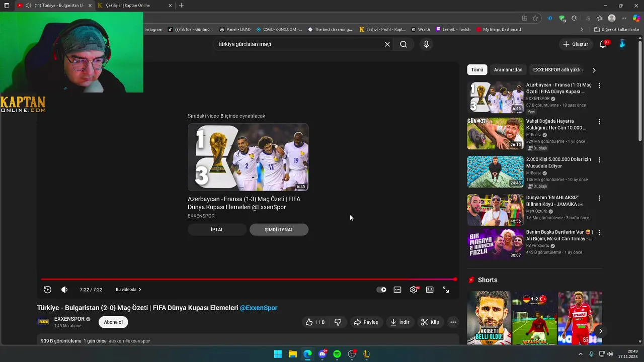Image resolution: width=644 pixels, height=362 pixels.
Task: Enter fullscreen mode
Action: click(446, 290)
